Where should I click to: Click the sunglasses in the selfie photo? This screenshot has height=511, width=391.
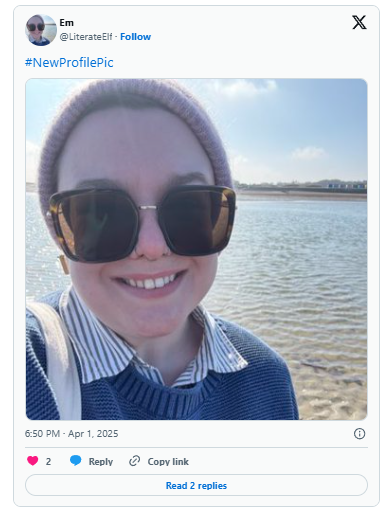coord(142,223)
